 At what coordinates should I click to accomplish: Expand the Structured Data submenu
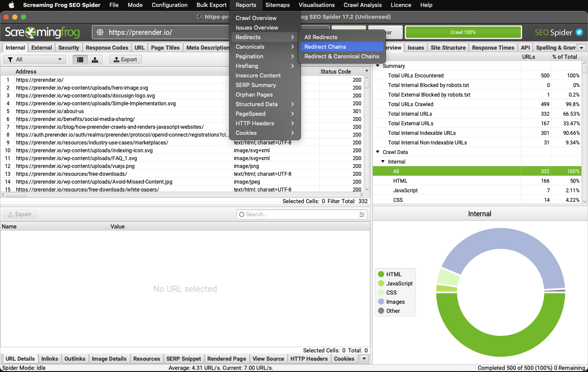tap(265, 104)
